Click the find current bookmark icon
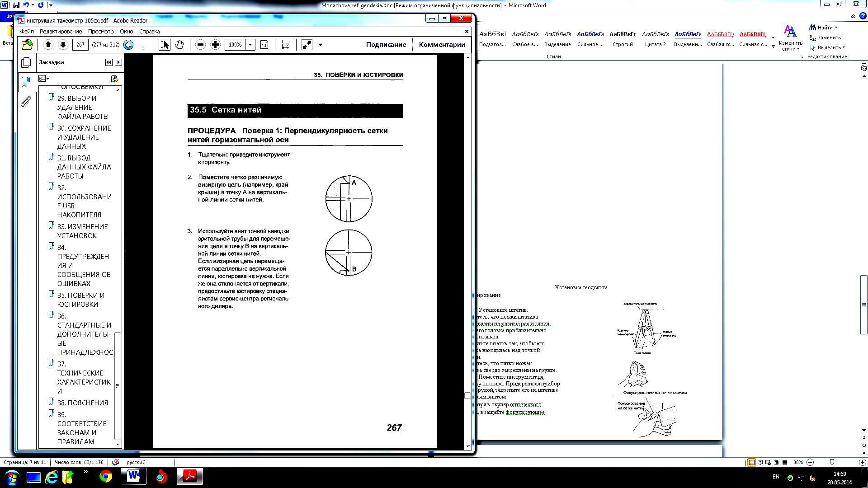 click(114, 79)
